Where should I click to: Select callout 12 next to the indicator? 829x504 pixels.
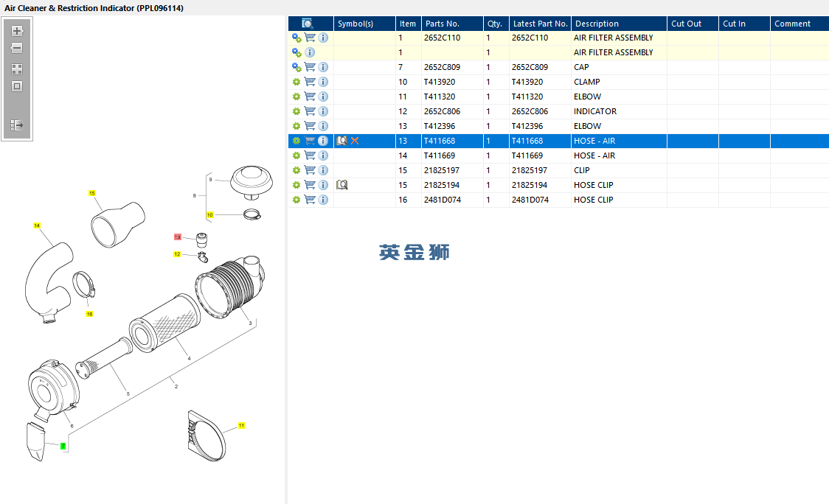(x=177, y=254)
